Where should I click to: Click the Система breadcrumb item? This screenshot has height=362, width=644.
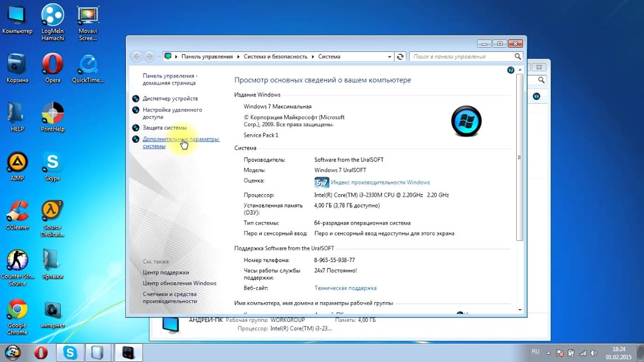[330, 57]
